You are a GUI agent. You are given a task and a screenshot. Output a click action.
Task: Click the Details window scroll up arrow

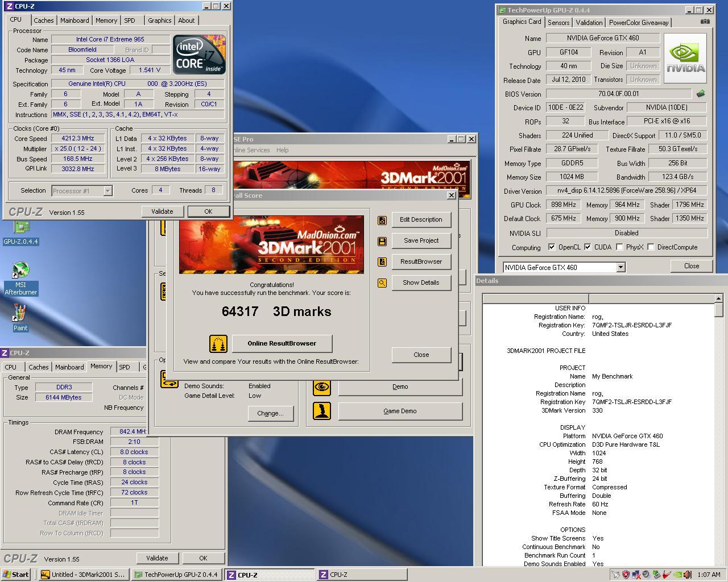click(718, 298)
